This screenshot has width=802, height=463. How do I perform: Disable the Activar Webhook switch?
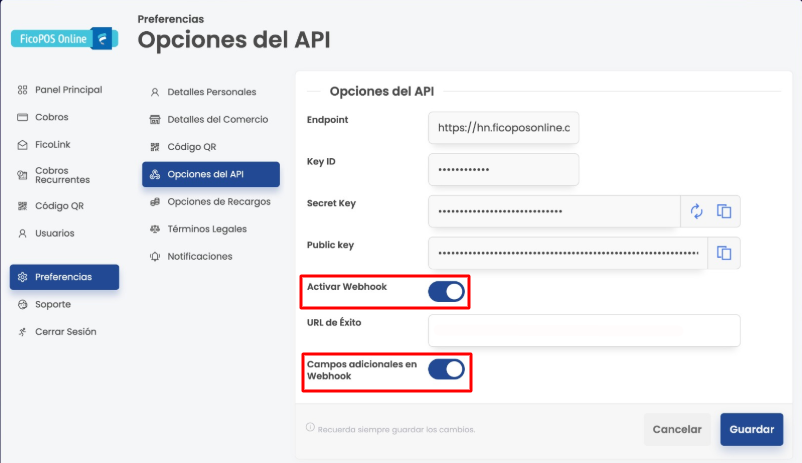tap(446, 292)
